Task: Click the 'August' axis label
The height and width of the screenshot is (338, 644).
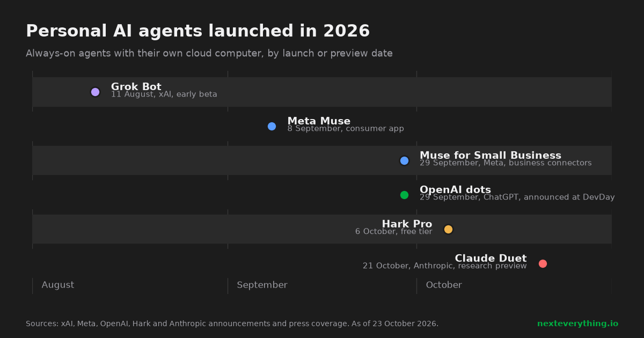Action: point(58,285)
